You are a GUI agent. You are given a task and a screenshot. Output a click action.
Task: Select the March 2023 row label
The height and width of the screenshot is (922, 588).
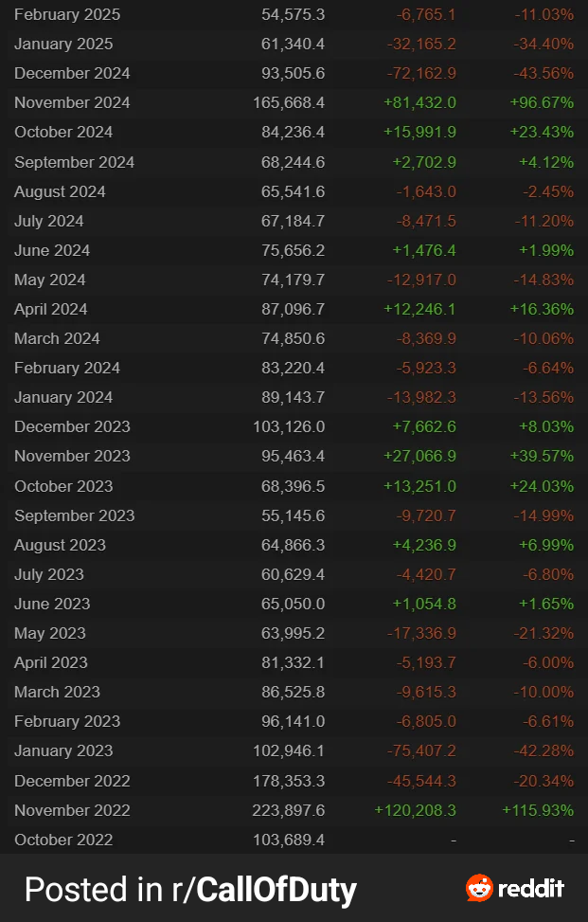coord(57,692)
